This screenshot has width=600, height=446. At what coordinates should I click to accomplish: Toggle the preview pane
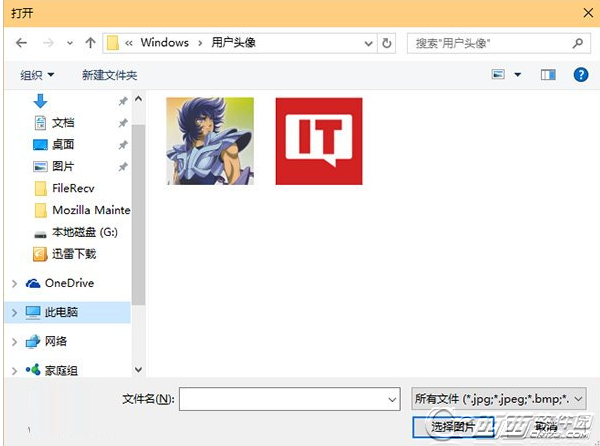(x=548, y=75)
